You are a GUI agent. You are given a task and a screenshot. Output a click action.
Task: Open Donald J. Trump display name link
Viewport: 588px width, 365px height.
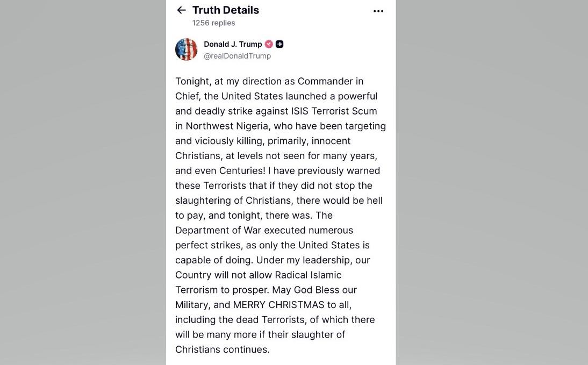pos(233,44)
